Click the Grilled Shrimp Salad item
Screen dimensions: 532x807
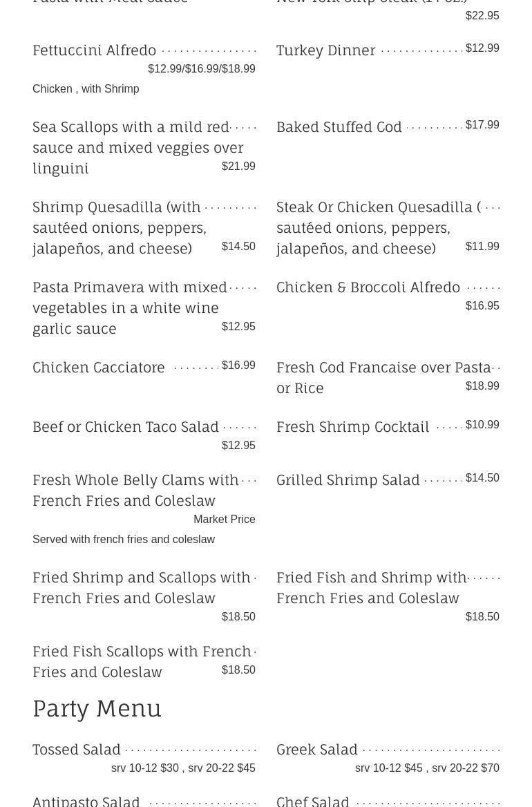[348, 480]
